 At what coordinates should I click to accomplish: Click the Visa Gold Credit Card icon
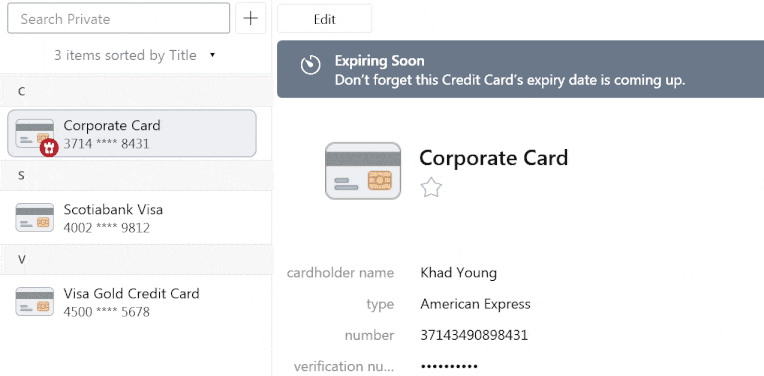click(35, 301)
